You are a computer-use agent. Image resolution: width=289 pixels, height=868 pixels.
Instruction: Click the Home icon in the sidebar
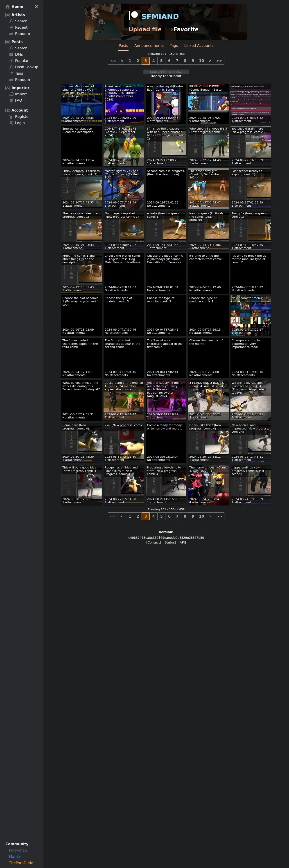[x=7, y=7]
